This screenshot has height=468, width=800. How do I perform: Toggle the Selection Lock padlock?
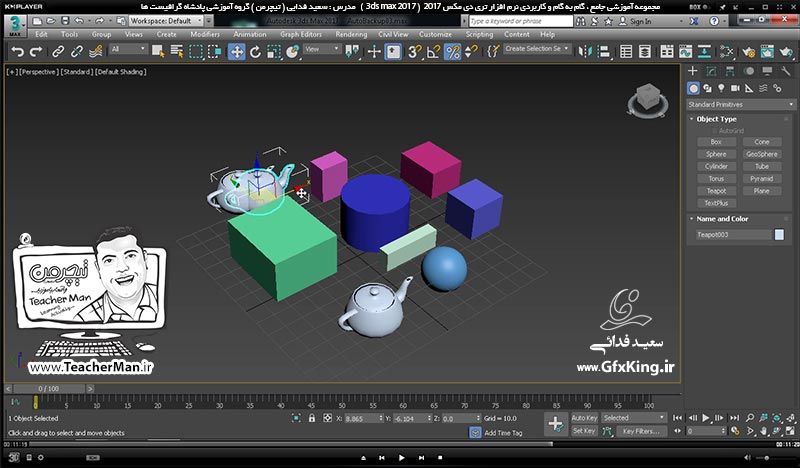point(312,418)
